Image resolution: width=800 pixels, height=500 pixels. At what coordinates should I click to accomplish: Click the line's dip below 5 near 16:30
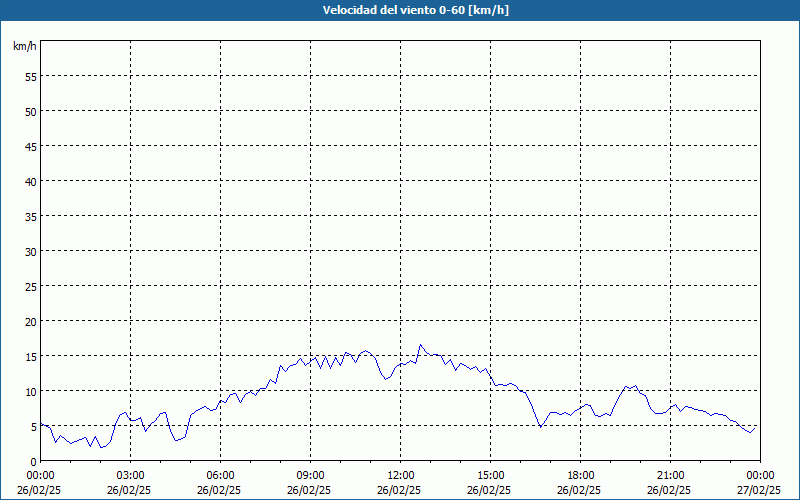540,427
